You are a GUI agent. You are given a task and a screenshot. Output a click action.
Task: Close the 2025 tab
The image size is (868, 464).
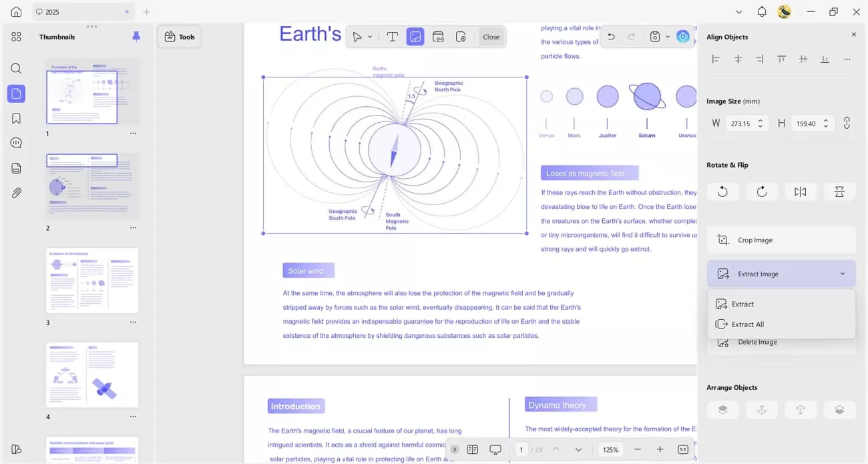point(127,12)
